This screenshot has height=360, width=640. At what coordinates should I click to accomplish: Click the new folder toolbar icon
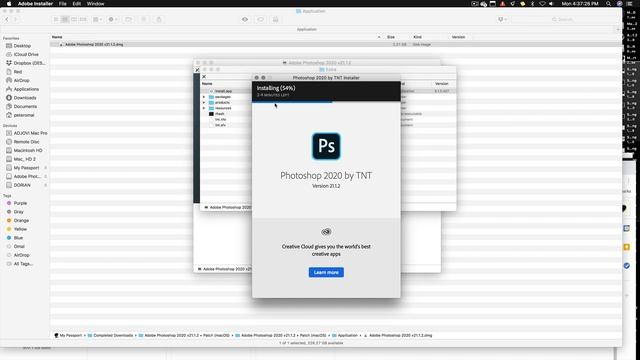click(x=129, y=19)
